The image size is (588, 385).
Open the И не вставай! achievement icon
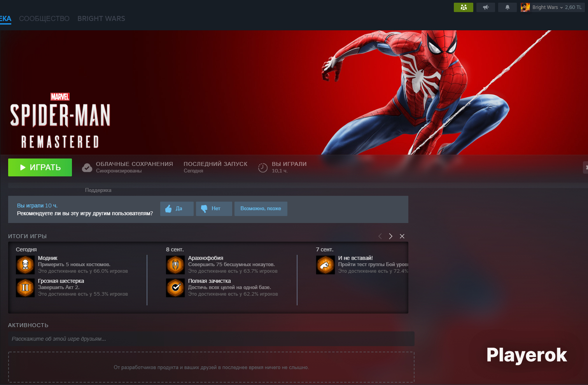[x=325, y=265]
